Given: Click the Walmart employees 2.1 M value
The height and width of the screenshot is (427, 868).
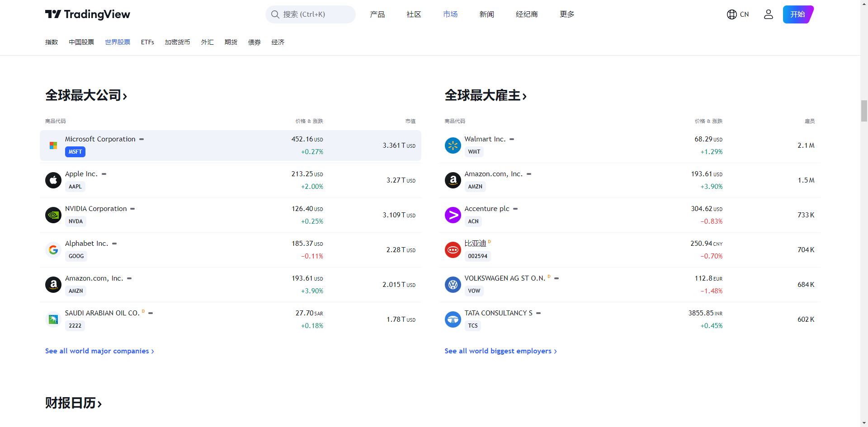Looking at the screenshot, I should (806, 145).
